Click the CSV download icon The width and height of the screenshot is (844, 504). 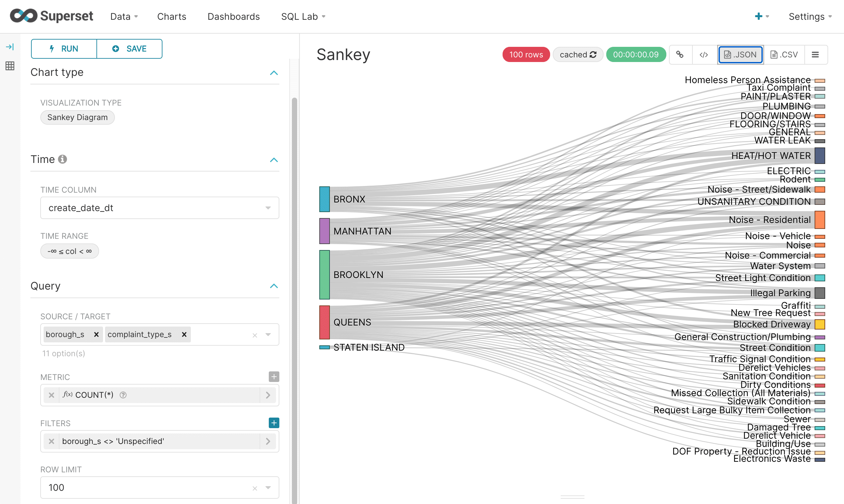[784, 55]
